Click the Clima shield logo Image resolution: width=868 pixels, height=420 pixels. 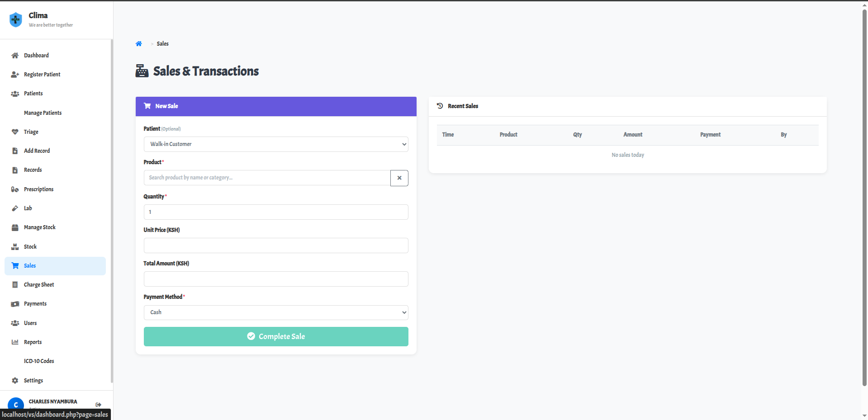coord(16,19)
